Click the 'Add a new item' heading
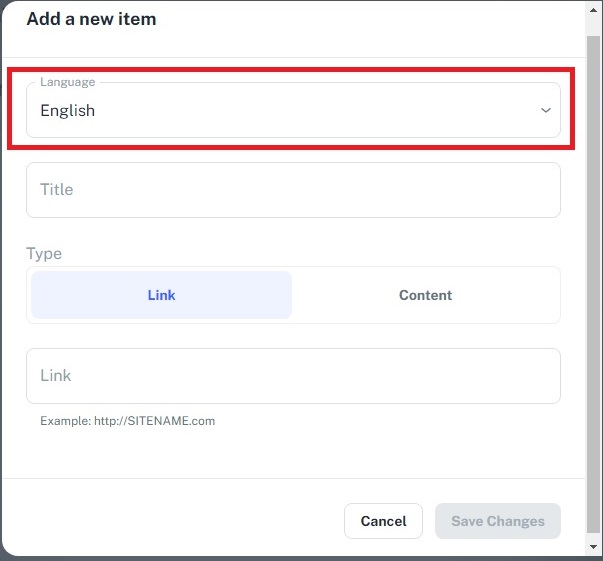Image resolution: width=603 pixels, height=561 pixels. (91, 19)
